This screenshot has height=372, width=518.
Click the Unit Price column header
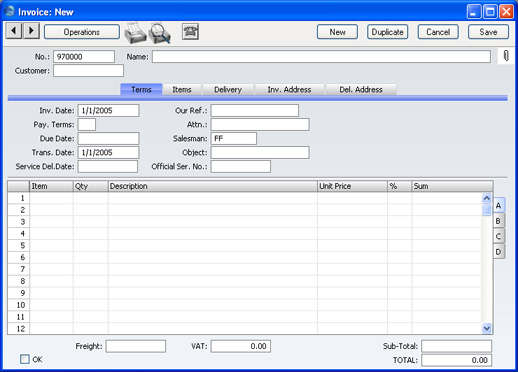click(x=352, y=186)
